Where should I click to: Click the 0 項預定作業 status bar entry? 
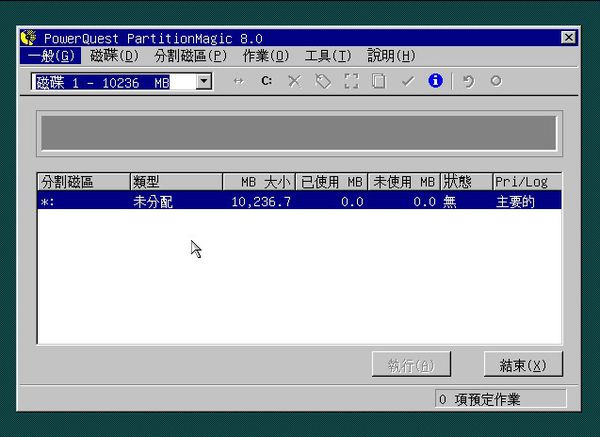pyautogui.click(x=501, y=399)
